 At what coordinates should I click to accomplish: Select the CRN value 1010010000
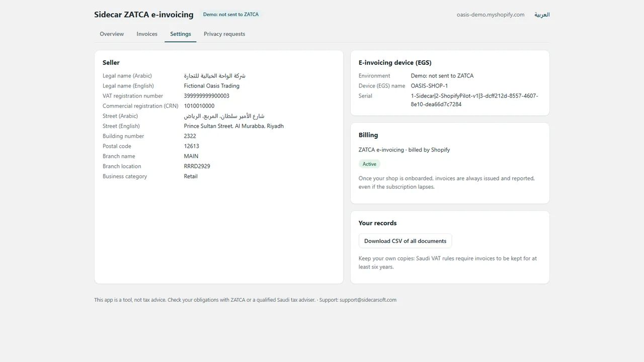(199, 106)
